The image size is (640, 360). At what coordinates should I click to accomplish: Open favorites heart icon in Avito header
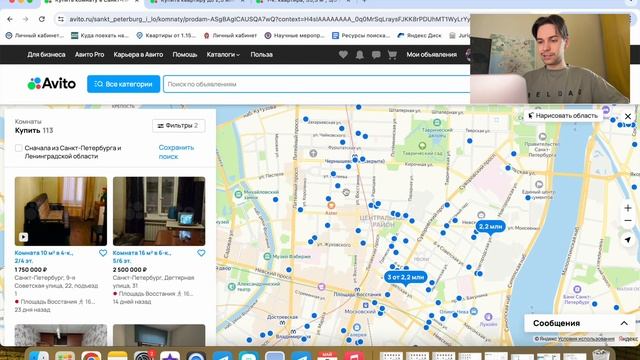[343, 54]
